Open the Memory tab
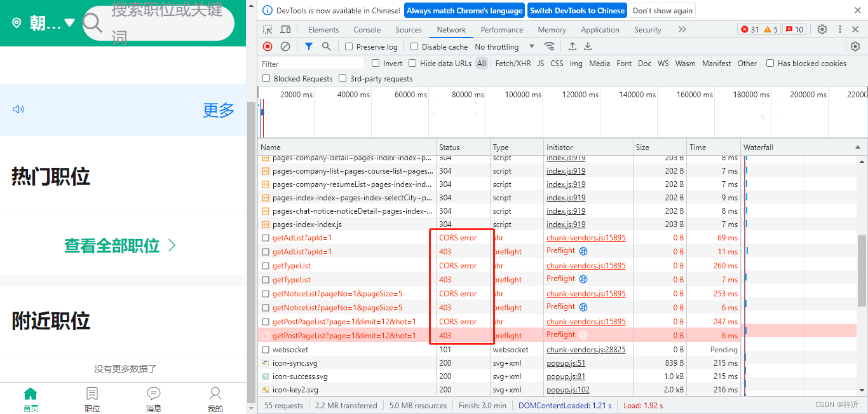Viewport: 868px width, 414px height. pos(552,29)
